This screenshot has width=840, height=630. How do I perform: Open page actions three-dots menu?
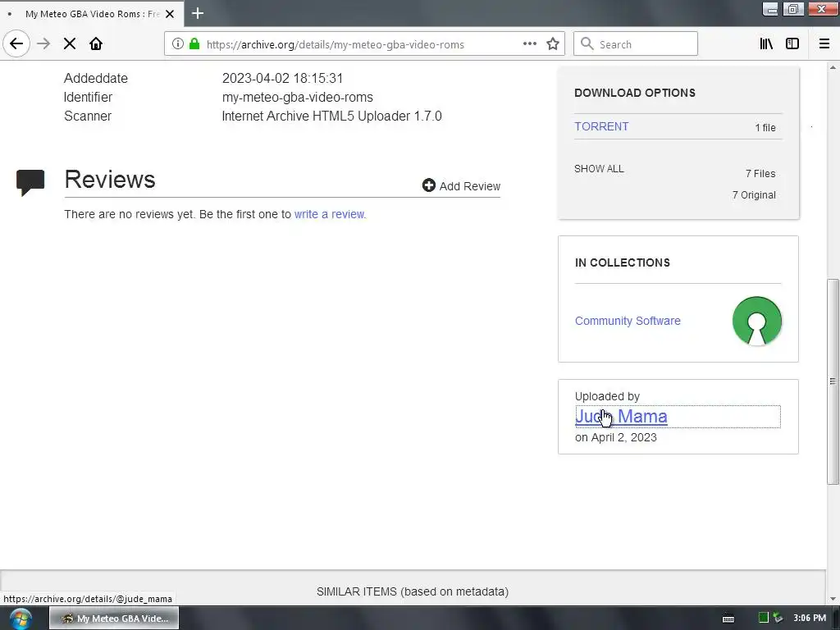[x=529, y=44]
